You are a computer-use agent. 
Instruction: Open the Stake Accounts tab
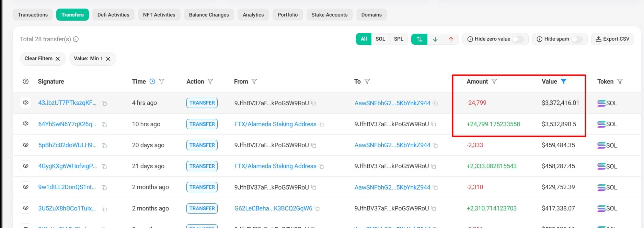pyautogui.click(x=329, y=15)
